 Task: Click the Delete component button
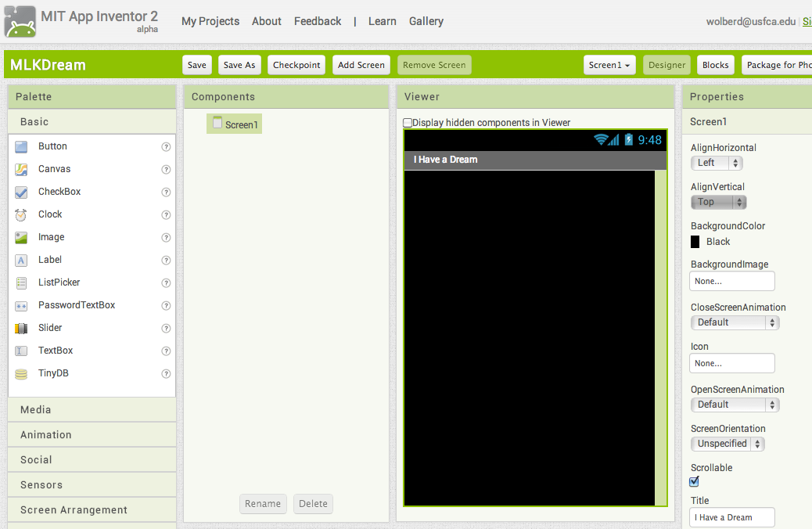click(313, 504)
